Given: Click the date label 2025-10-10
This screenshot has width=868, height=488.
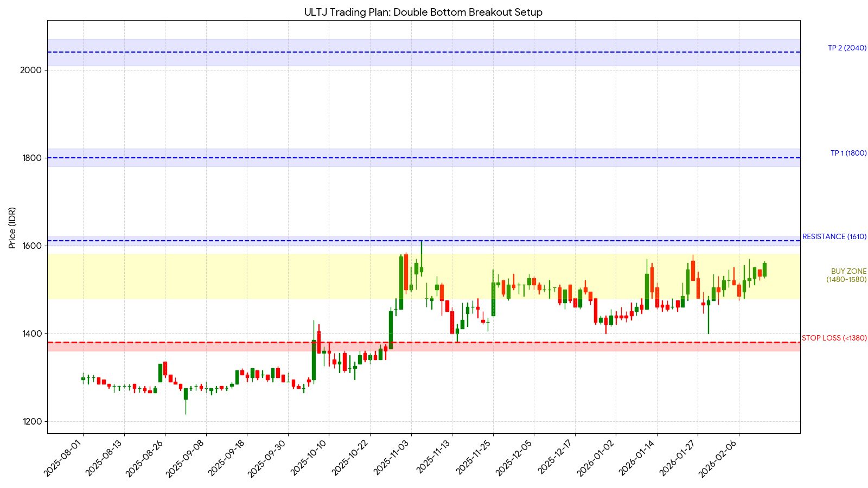Looking at the screenshot, I should click(310, 459).
